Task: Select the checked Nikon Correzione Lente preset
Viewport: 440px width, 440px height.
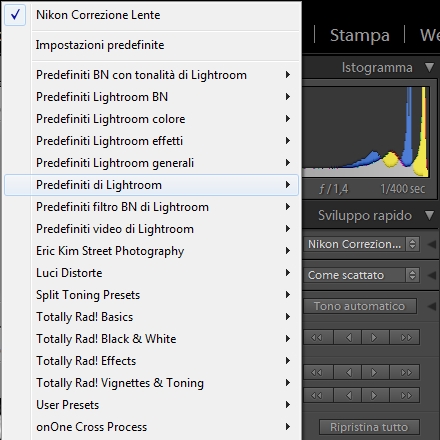Action: [x=152, y=15]
